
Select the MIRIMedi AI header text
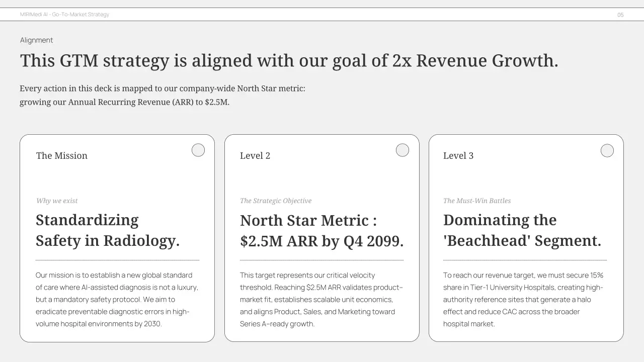(64, 15)
